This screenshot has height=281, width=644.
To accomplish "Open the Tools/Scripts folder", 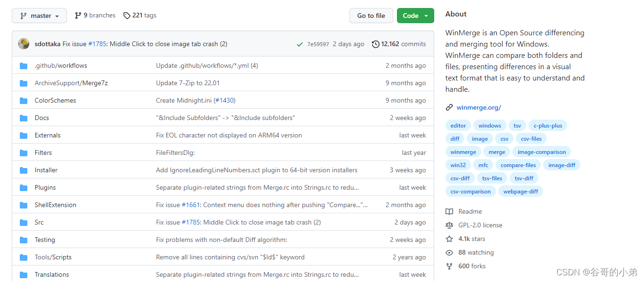I will tap(53, 257).
